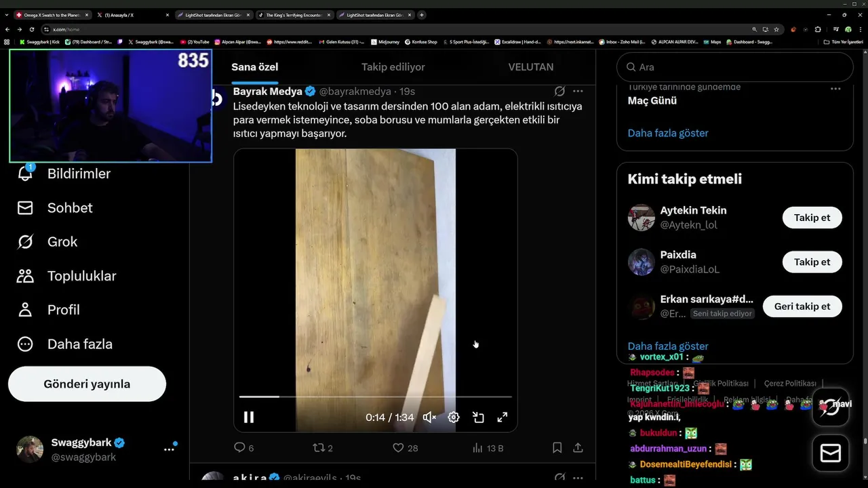Follow Paixdia
Screen dimensions: 868x488
tap(812, 262)
